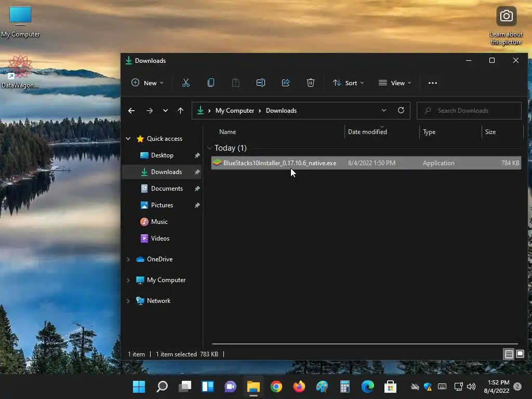Click the Delete trash icon
The image size is (532, 399).
[311, 83]
